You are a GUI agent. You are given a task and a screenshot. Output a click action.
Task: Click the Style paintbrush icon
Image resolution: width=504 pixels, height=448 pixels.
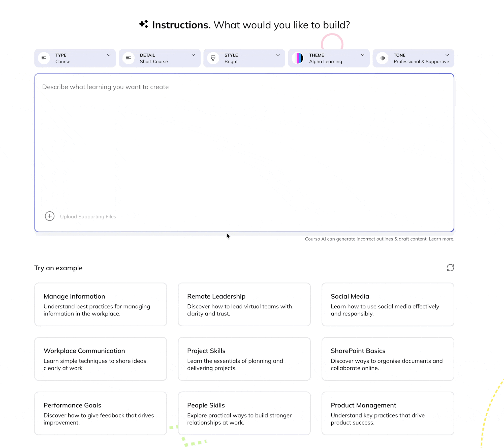(x=213, y=58)
